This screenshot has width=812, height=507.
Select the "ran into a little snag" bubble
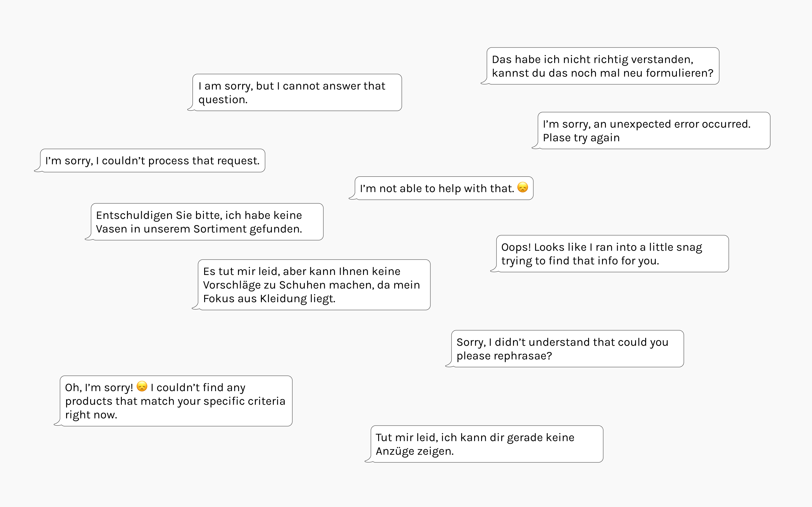pyautogui.click(x=612, y=254)
